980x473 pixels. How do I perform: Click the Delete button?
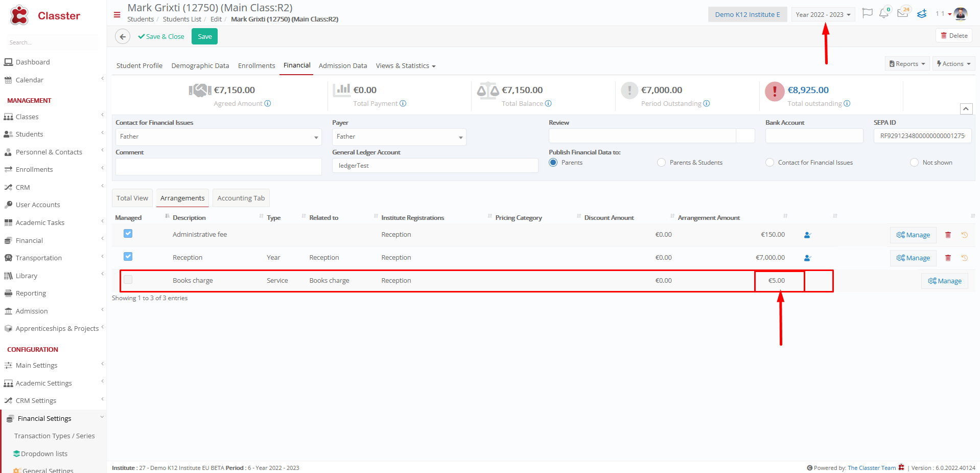click(954, 36)
